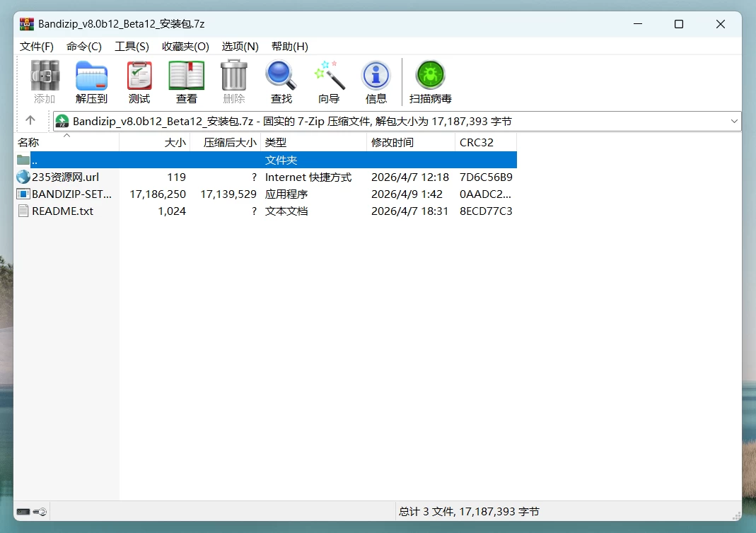
Task: Sort files by the 大小 column header
Action: pyautogui.click(x=174, y=142)
